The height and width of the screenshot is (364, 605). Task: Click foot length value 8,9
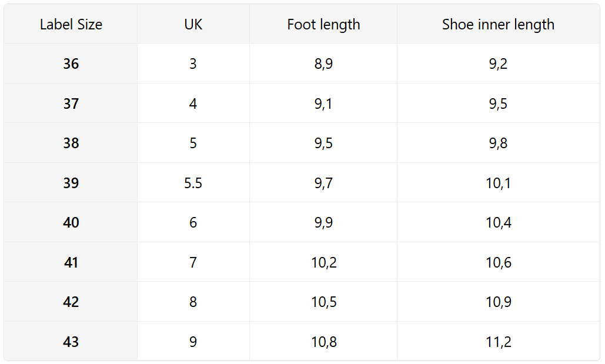coord(323,64)
